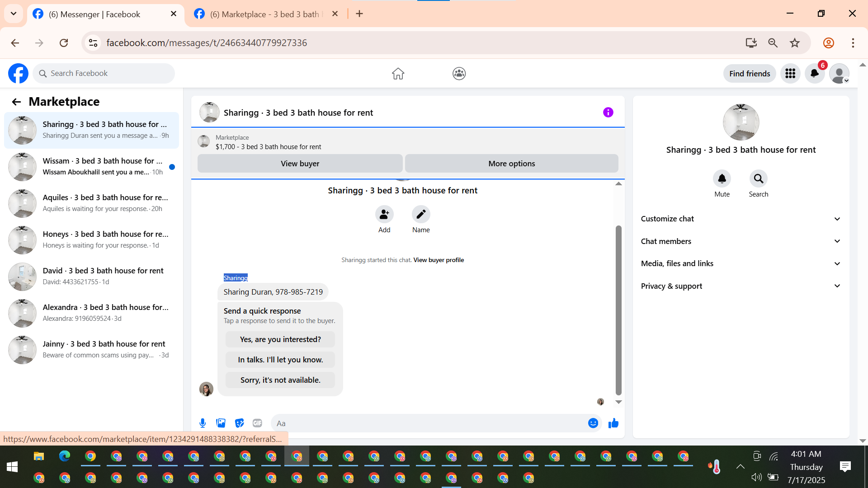Attach a photo using the image icon

coord(221,423)
